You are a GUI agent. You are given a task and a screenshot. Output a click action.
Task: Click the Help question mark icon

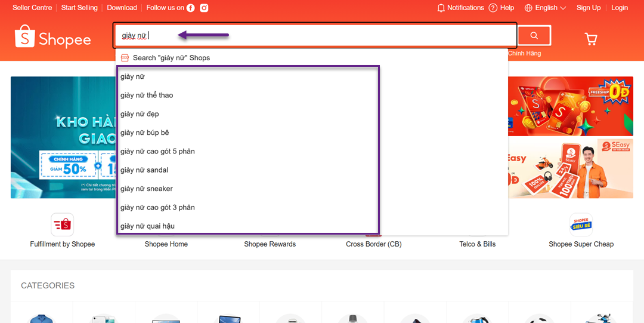coord(493,8)
